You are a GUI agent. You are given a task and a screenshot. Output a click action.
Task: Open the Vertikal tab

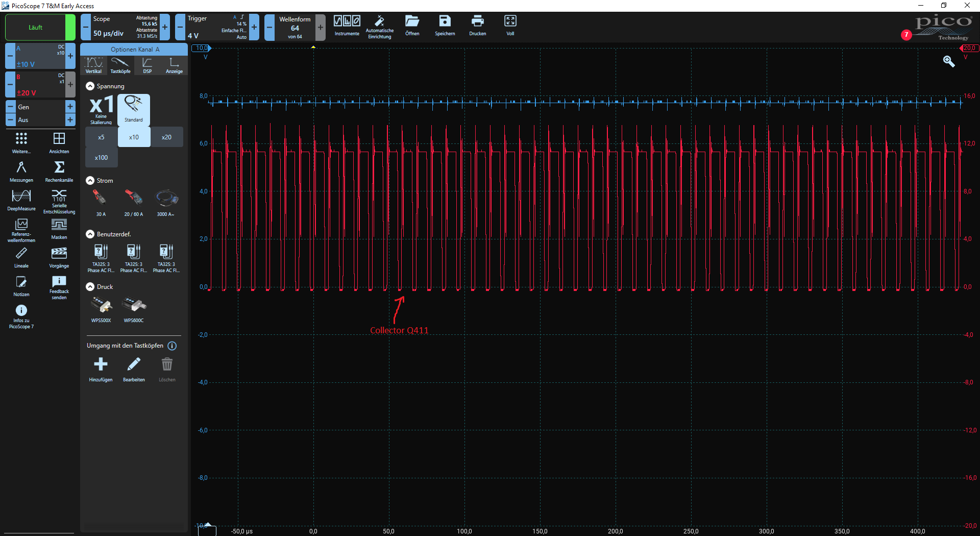point(93,65)
